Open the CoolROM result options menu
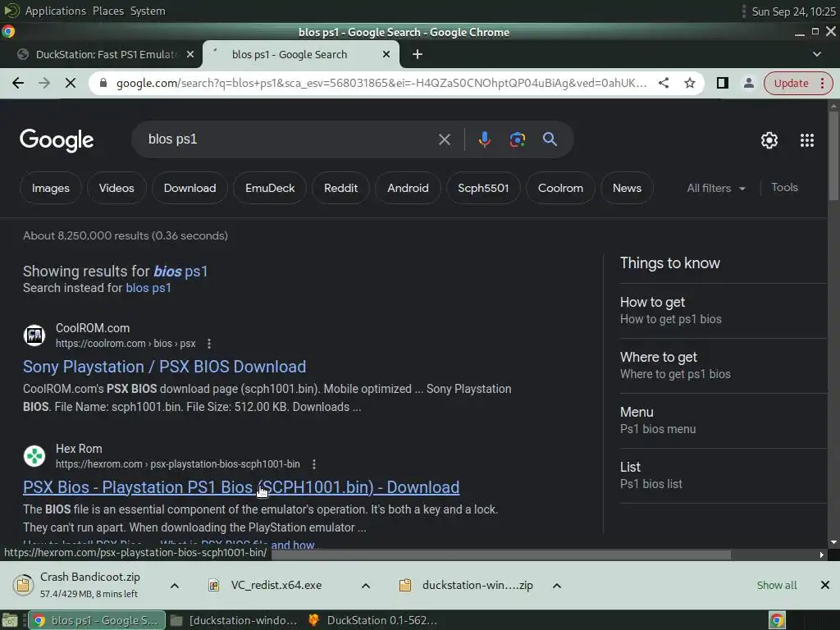The image size is (840, 630). coord(209,344)
